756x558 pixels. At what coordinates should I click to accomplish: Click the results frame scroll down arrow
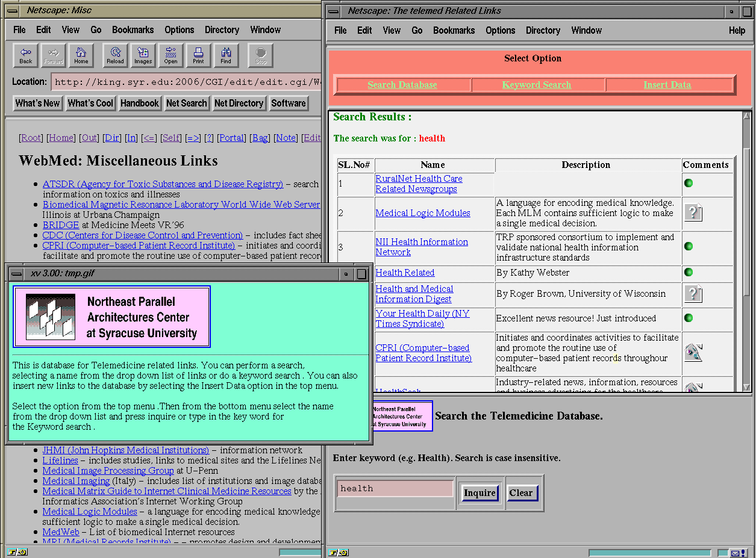click(747, 388)
